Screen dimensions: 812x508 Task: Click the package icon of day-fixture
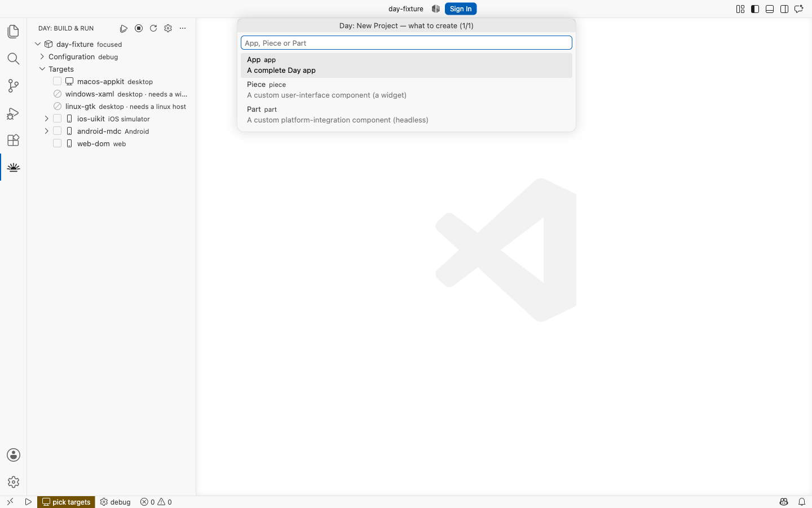coord(48,44)
